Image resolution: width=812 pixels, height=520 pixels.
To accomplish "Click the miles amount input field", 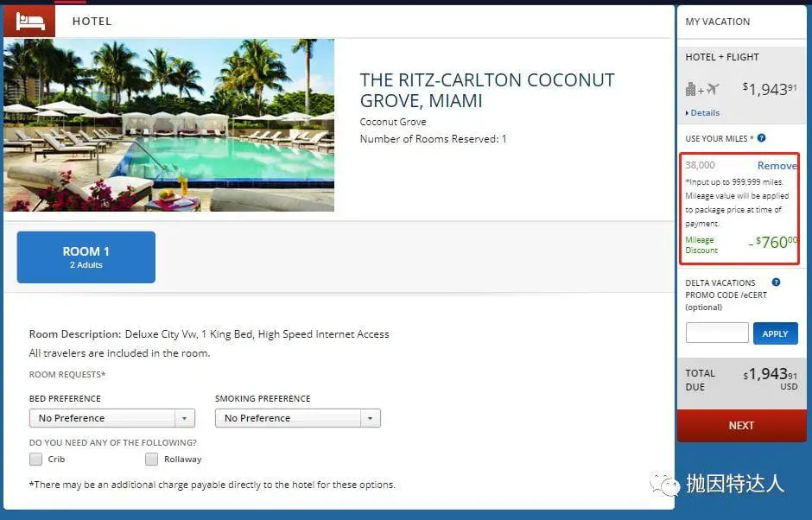I will (x=717, y=166).
